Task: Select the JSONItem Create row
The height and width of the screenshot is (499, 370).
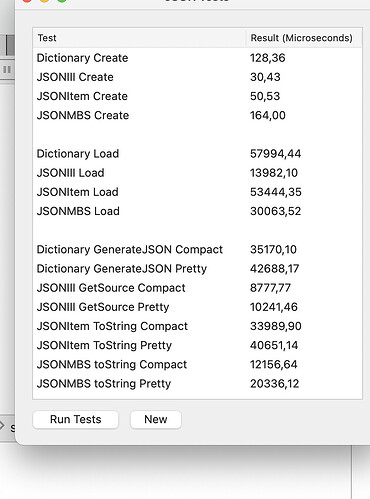Action: [x=197, y=96]
